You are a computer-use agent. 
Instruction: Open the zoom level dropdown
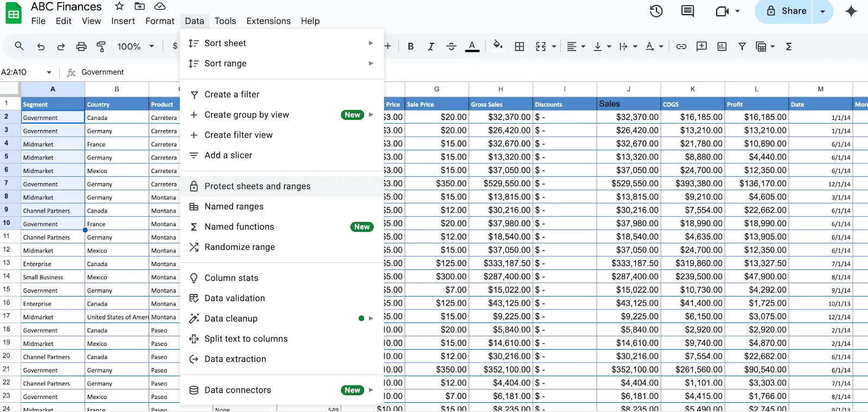[136, 47]
